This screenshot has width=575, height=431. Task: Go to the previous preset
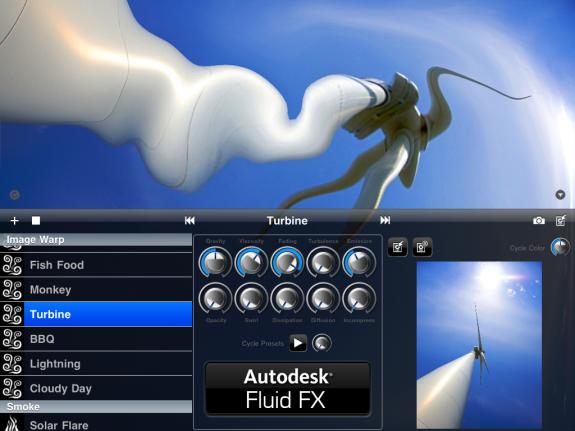190,220
